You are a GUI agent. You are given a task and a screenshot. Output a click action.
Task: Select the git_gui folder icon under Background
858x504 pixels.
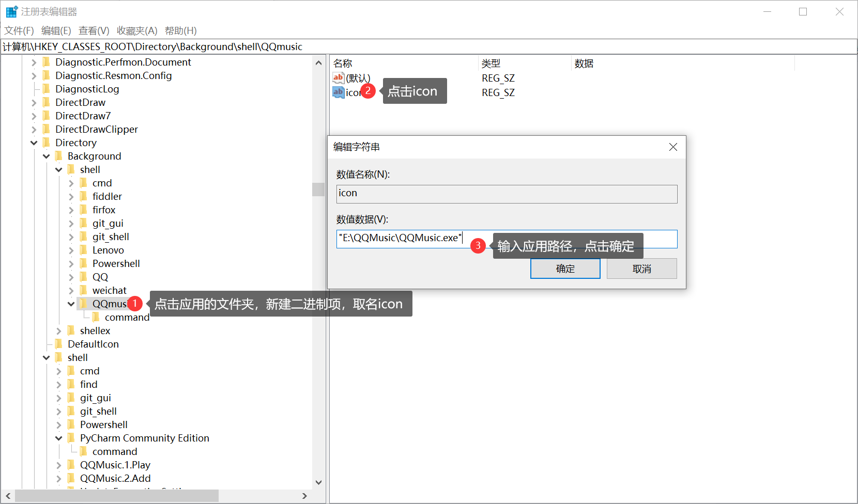coord(83,223)
